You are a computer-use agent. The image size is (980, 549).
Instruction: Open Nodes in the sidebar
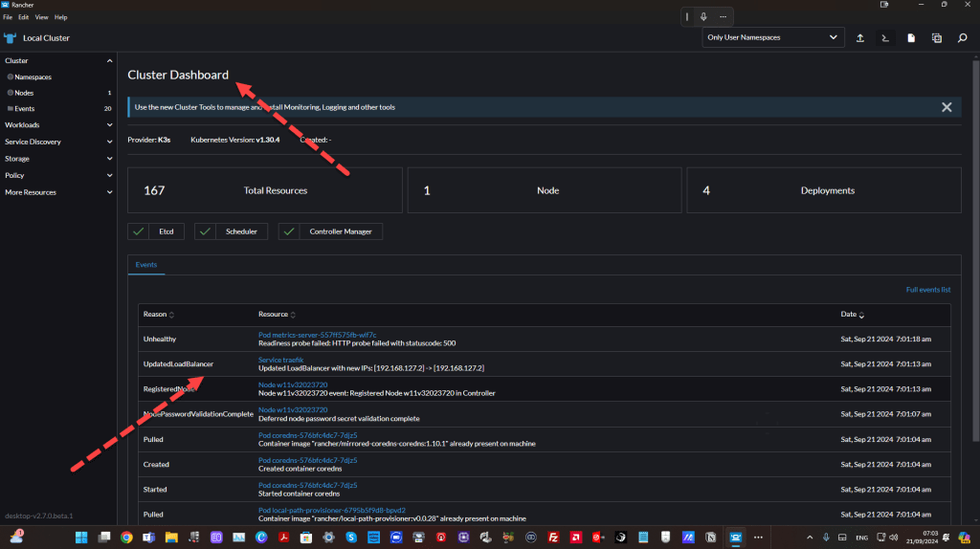click(24, 93)
